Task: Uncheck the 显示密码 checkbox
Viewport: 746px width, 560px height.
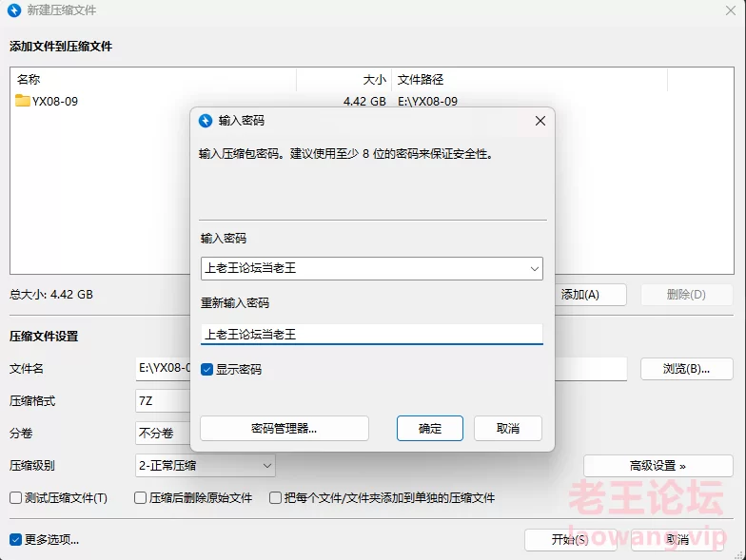Action: 206,369
